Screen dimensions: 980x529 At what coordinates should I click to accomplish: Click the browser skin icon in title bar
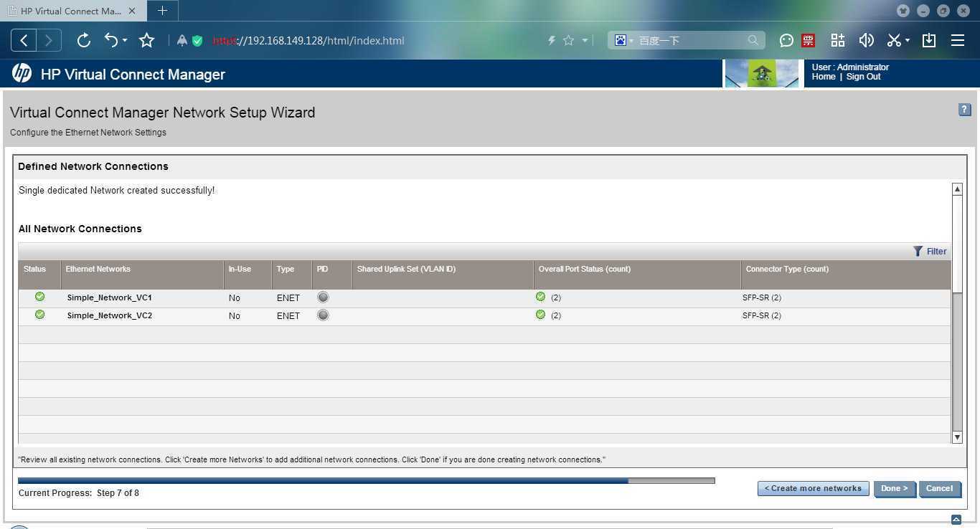903,11
